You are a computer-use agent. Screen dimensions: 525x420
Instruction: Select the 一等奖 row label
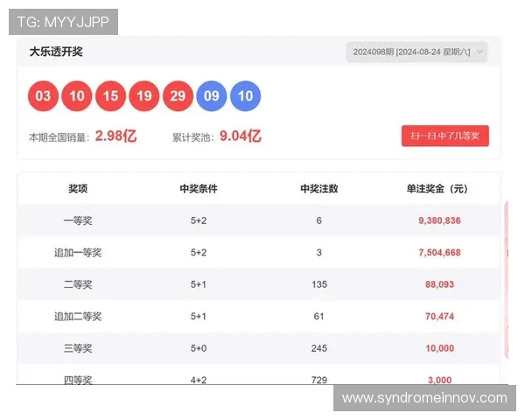click(x=78, y=220)
